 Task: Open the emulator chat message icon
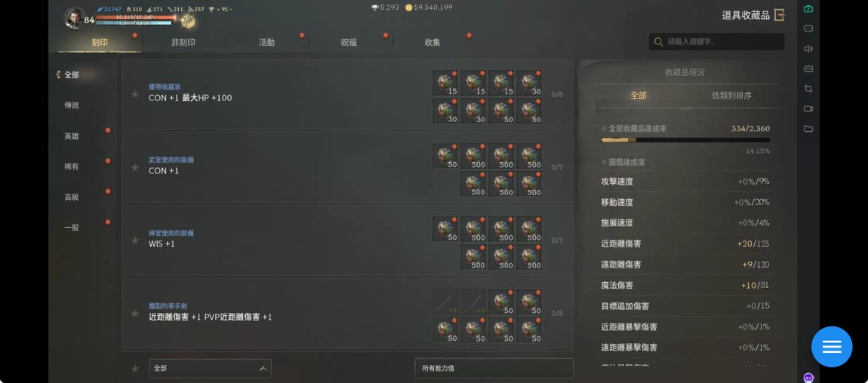(808, 29)
